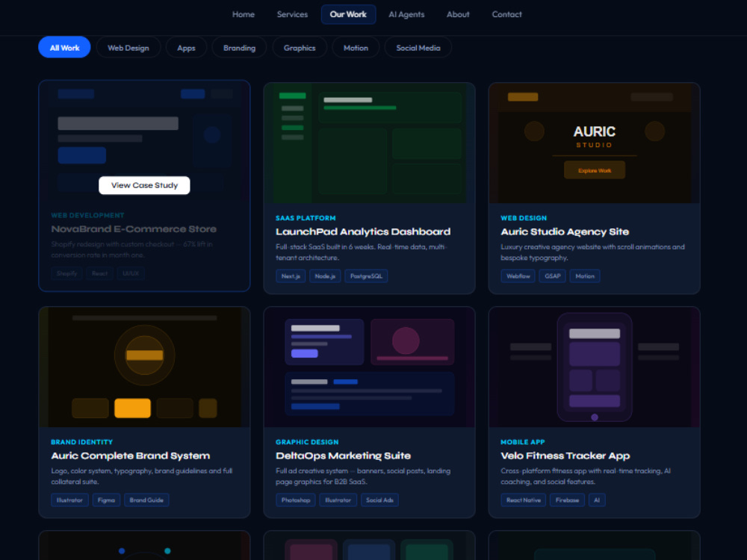This screenshot has height=560, width=747.
Task: Click the Illustrator tag on Auric Brand card
Action: pyautogui.click(x=69, y=500)
